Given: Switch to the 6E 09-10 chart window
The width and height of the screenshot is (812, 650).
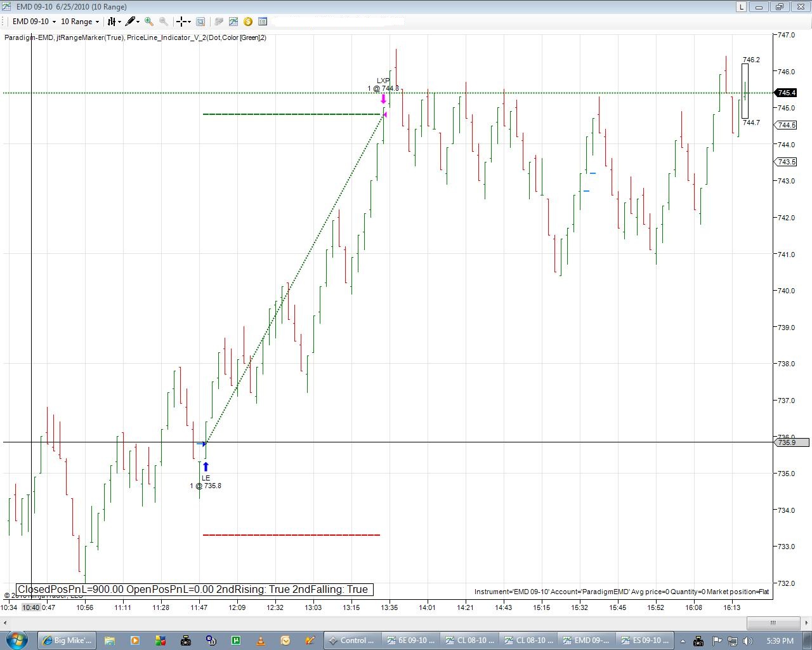Looking at the screenshot, I should [410, 640].
